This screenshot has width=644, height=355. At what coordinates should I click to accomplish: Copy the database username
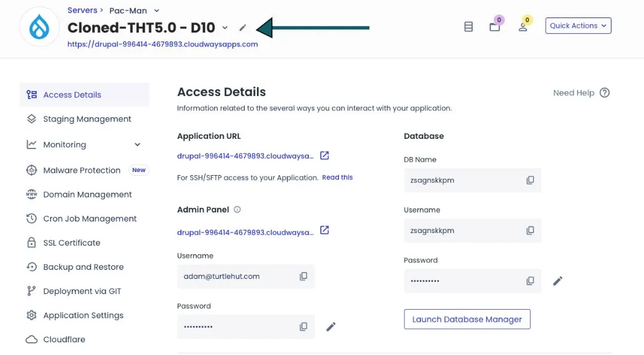coord(530,230)
